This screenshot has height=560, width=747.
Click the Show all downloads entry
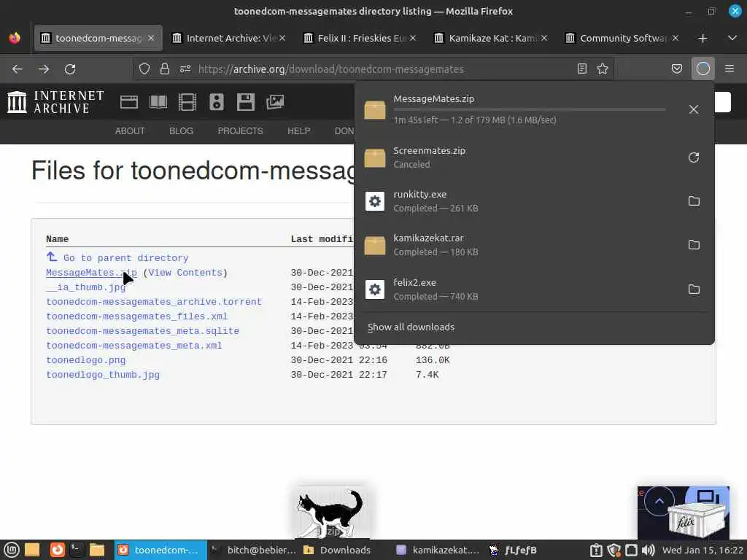click(411, 327)
